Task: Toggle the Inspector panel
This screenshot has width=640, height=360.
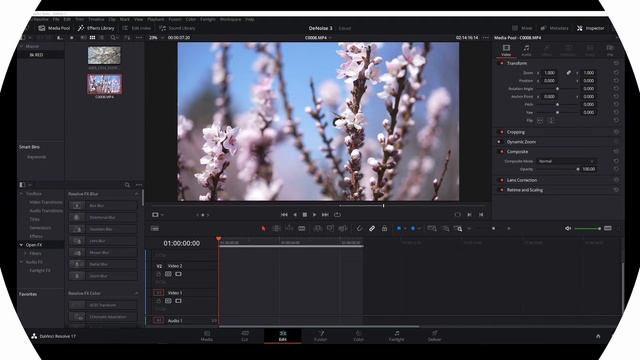Action: tap(590, 28)
